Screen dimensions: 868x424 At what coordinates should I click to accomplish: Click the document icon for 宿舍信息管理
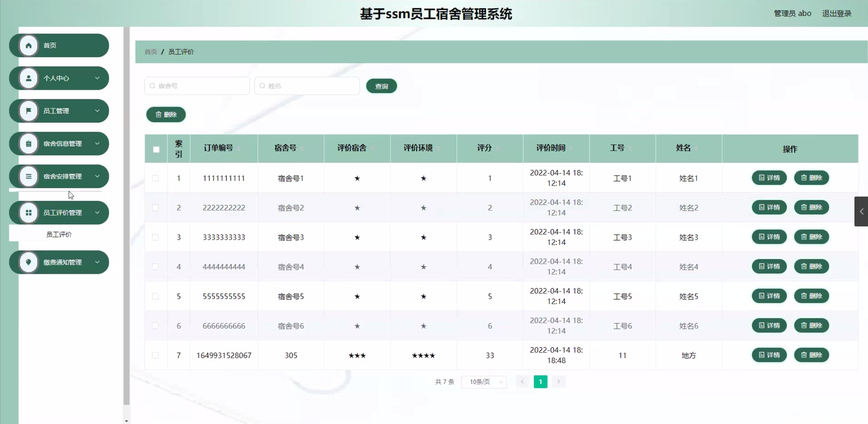point(29,143)
